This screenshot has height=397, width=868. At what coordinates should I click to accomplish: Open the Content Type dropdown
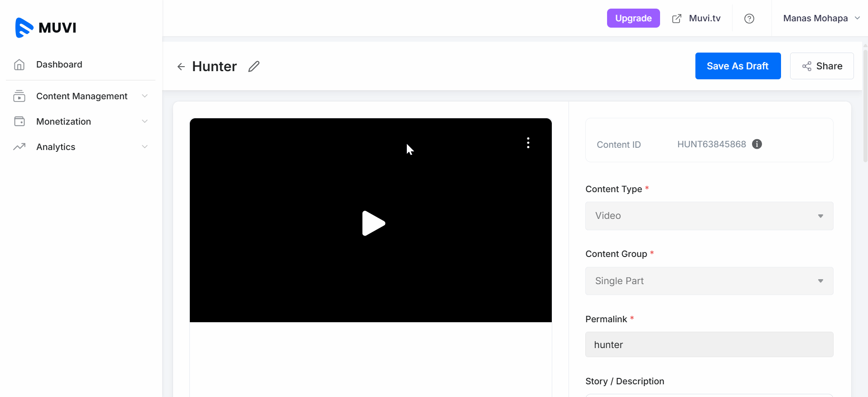coord(709,216)
